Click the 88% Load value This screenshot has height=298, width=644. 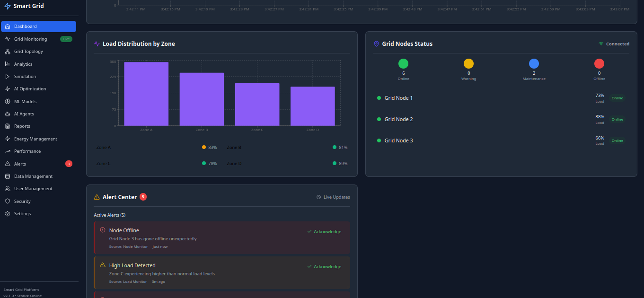[600, 116]
